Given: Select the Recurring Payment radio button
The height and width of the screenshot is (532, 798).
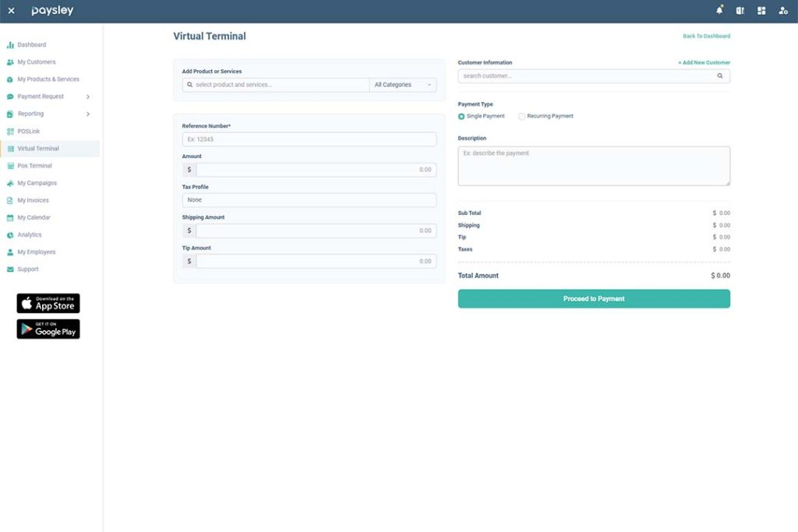Looking at the screenshot, I should click(x=521, y=117).
